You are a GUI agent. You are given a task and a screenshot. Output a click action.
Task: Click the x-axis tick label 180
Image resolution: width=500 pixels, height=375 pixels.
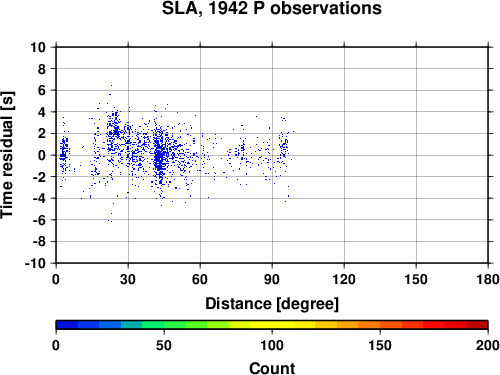point(488,279)
